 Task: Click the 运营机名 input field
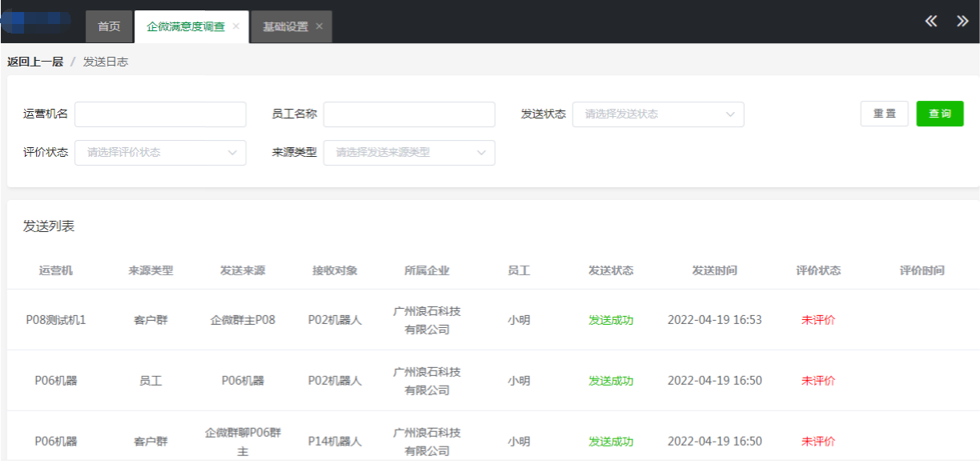pyautogui.click(x=160, y=114)
